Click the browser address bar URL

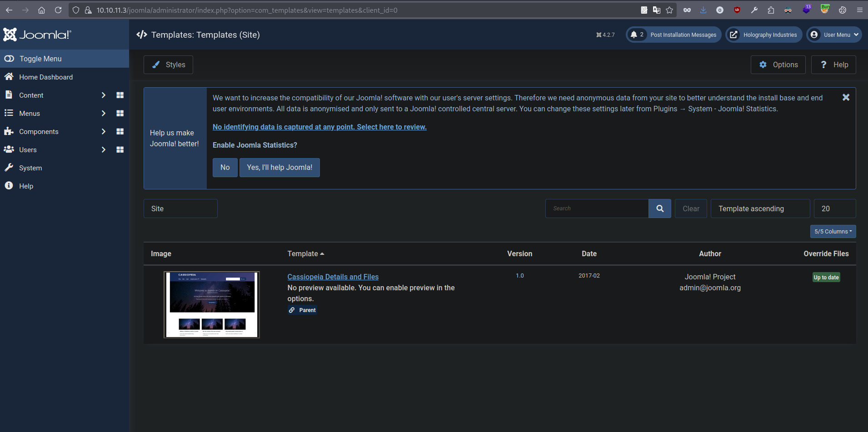click(247, 10)
